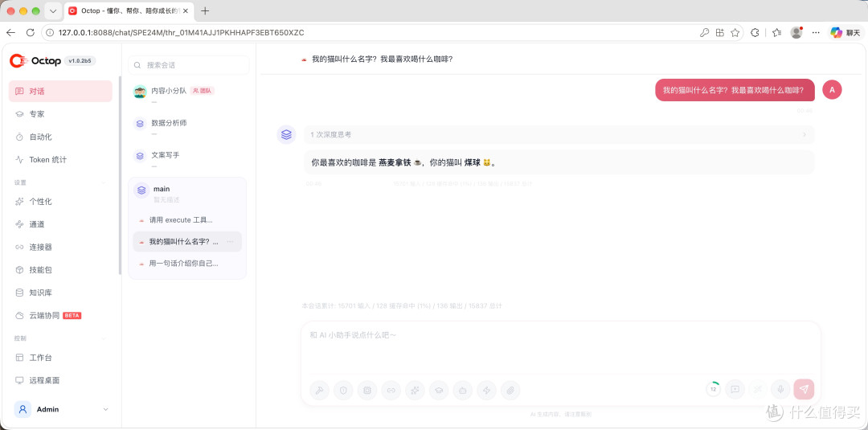Click the robot icon in composer toolbar
The width and height of the screenshot is (868, 430).
tap(463, 390)
